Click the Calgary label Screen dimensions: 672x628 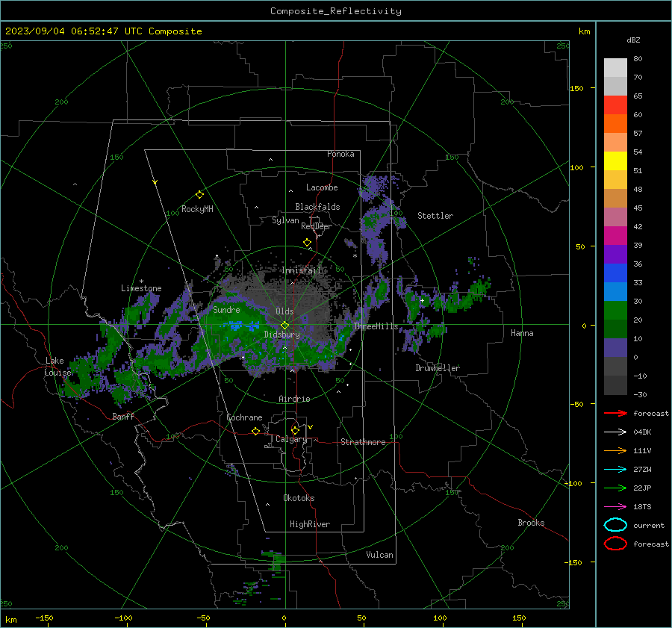coord(291,439)
